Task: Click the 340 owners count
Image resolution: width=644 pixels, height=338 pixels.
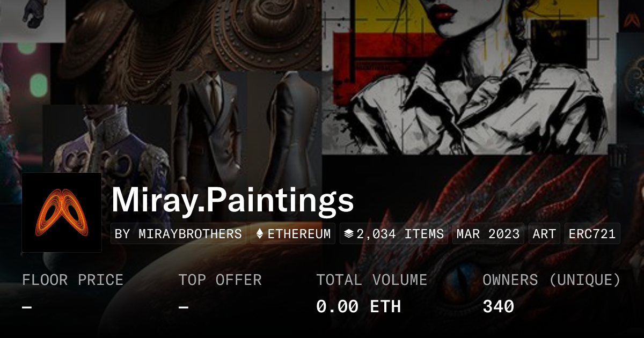Action: pyautogui.click(x=499, y=307)
